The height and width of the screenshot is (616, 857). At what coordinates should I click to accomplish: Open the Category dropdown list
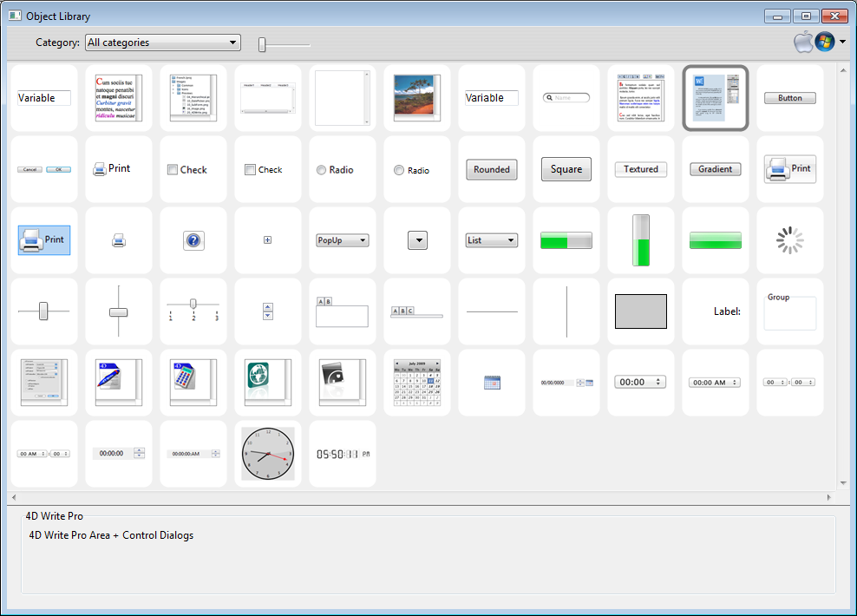pos(163,43)
